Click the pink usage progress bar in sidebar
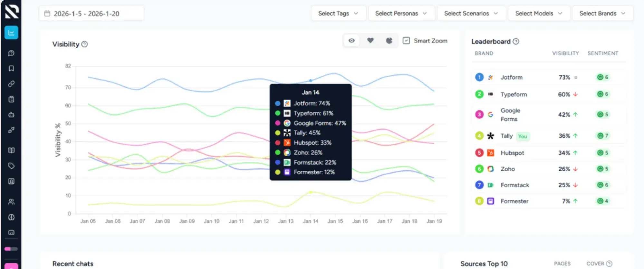The height and width of the screenshot is (269, 644). [11, 249]
